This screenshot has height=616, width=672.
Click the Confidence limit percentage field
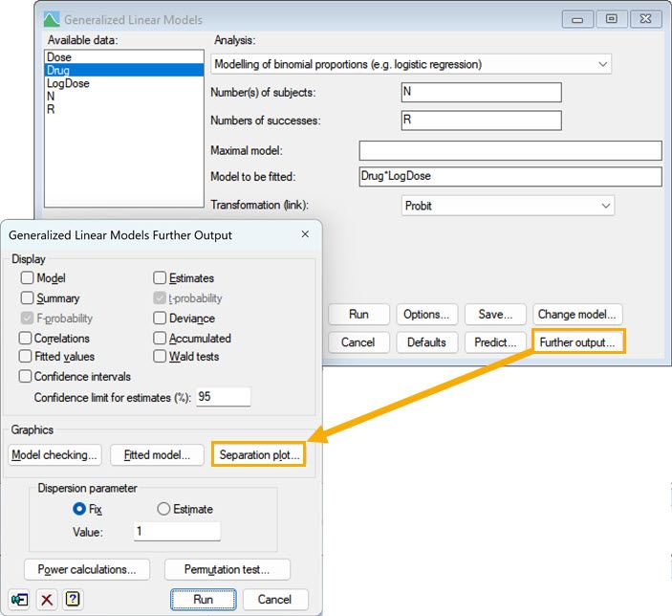tap(223, 397)
